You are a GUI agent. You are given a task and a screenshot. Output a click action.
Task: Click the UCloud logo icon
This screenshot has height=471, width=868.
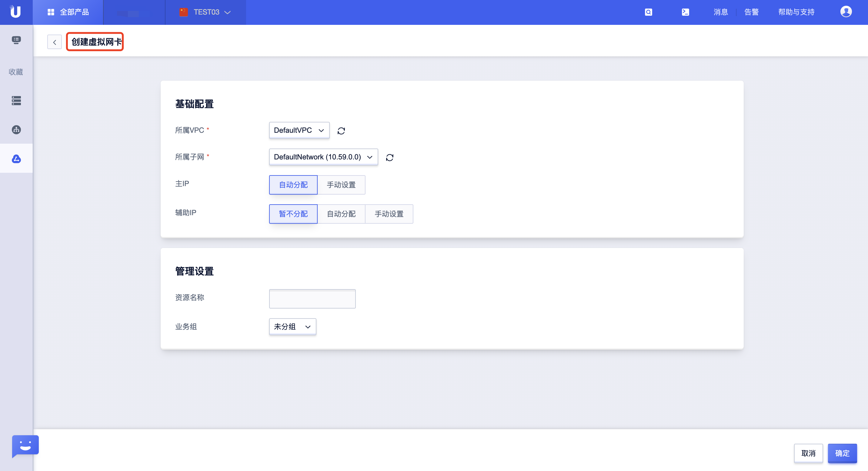(15, 12)
